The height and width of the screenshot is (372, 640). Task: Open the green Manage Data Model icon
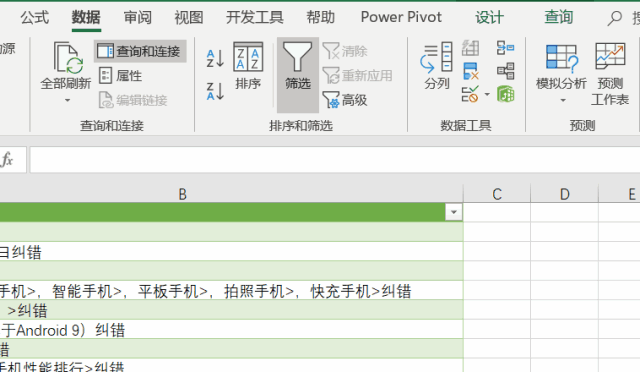click(506, 94)
